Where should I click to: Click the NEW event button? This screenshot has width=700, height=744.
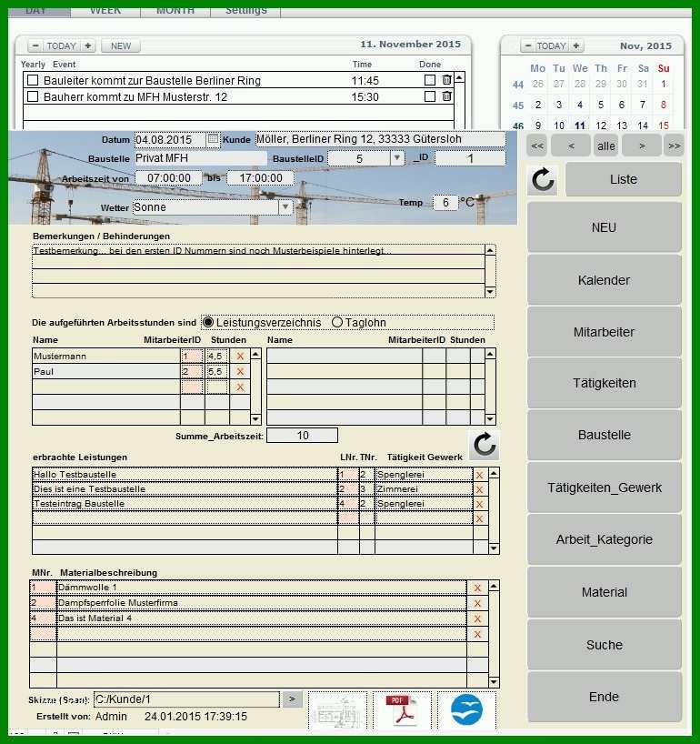[x=121, y=46]
